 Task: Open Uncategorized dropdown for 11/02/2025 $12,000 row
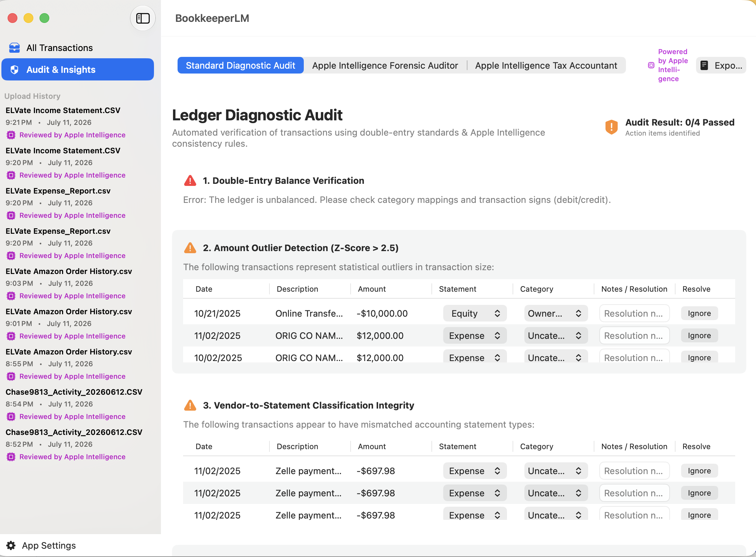tap(556, 335)
